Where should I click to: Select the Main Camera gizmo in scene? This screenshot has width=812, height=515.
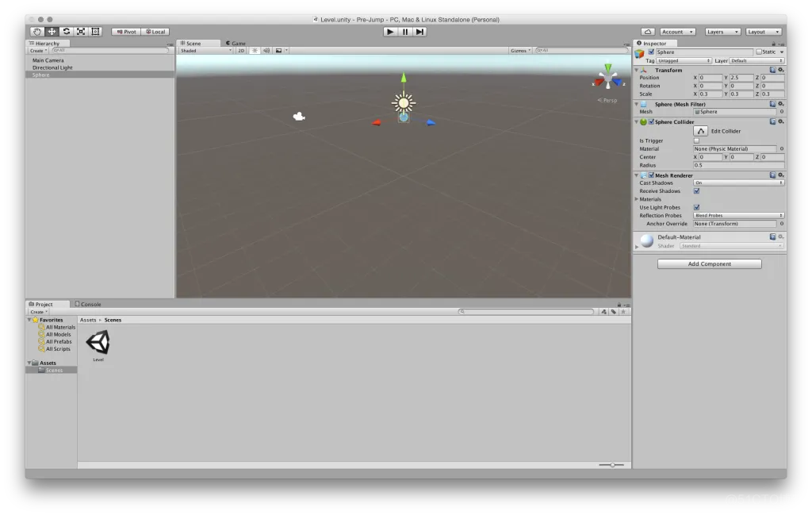[x=299, y=117]
